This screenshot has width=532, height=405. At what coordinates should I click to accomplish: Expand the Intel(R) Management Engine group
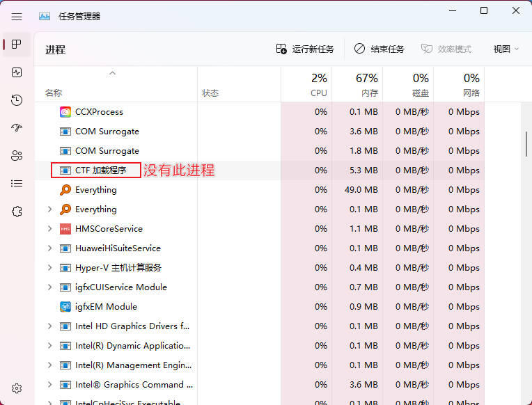49,365
